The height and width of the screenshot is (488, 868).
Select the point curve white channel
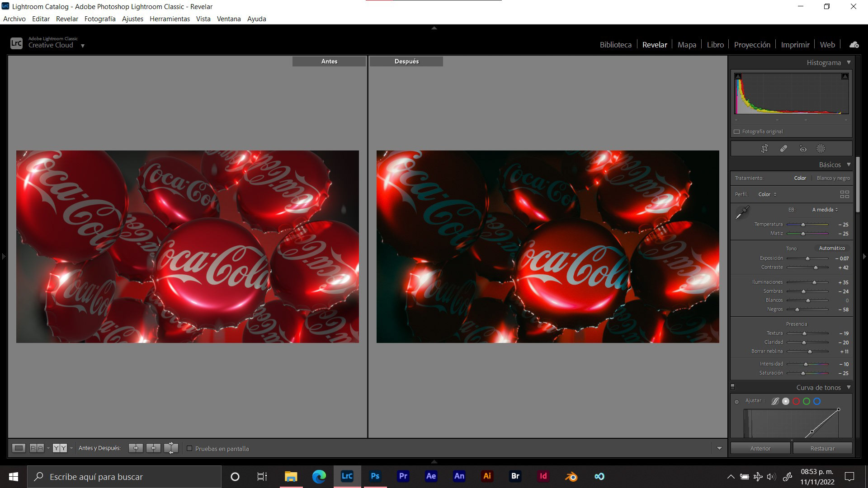[x=786, y=401]
